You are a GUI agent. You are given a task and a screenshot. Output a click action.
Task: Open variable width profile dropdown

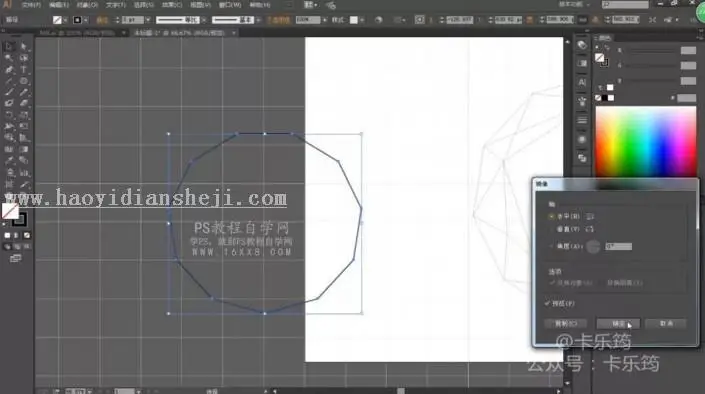[x=204, y=20]
